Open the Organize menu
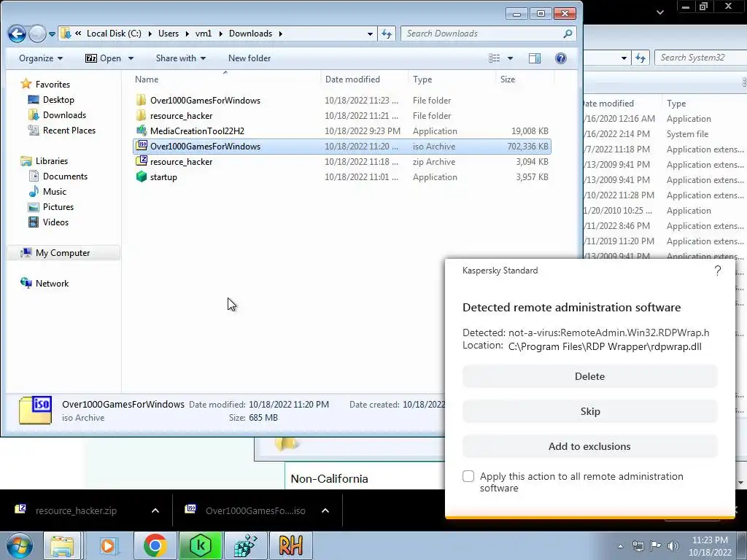Screen dimensions: 747x560 pyautogui.click(x=41, y=58)
